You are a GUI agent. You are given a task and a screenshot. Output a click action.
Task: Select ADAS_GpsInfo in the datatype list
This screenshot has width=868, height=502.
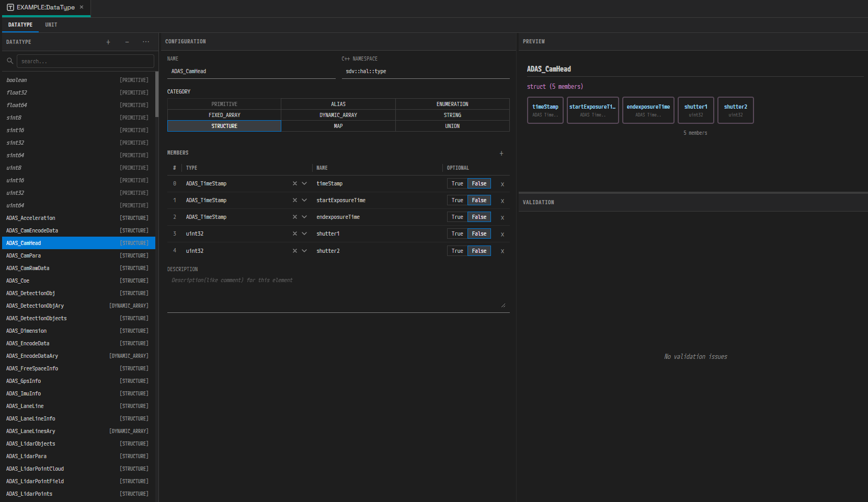click(78, 381)
